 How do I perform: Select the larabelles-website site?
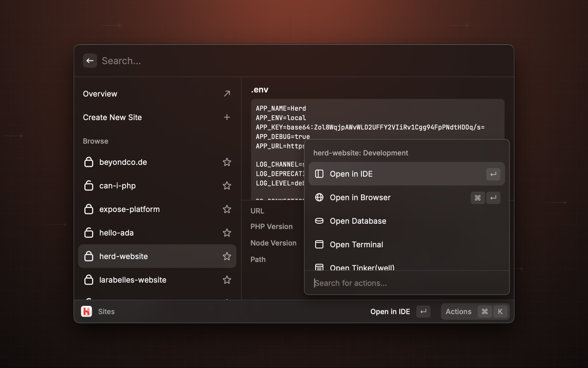pos(157,280)
